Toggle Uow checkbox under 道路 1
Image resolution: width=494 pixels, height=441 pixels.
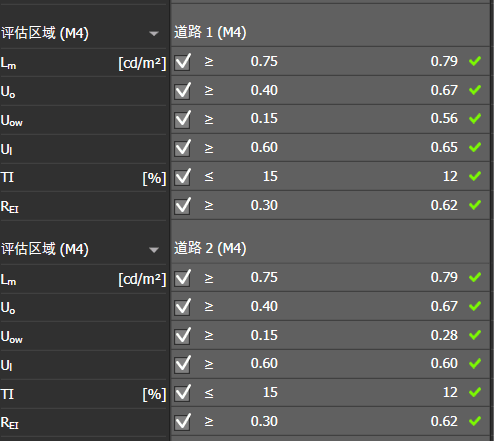(182, 119)
